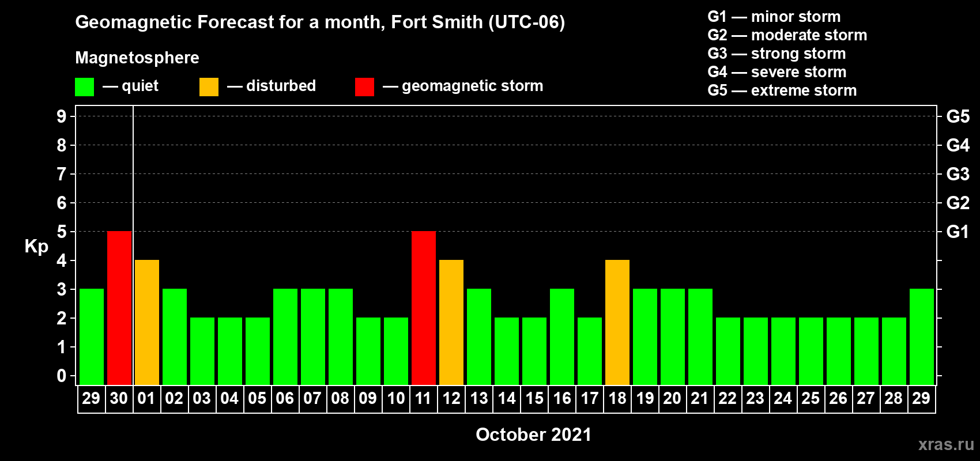The width and height of the screenshot is (980, 461).
Task: Click the Kp value 7 on left axis
Action: (62, 174)
